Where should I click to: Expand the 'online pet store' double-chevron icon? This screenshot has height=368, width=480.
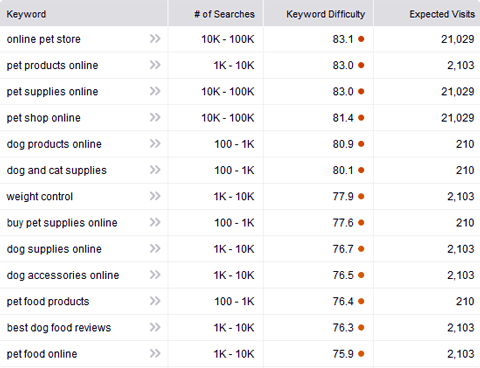155,39
